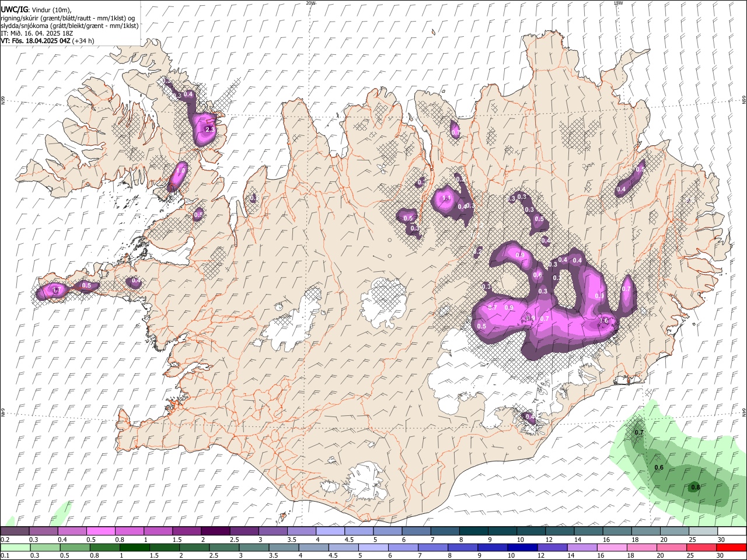Pick the navy blue 10 rain legend swatch

(x=521, y=548)
